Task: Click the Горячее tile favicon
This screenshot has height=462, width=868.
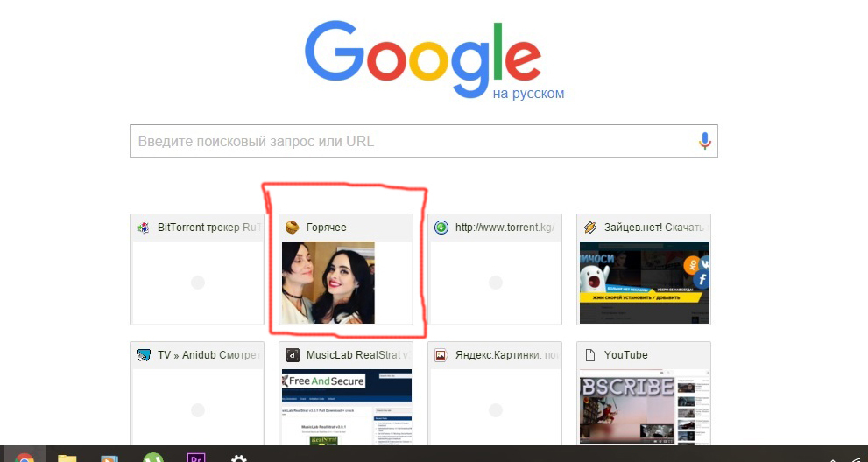Action: click(293, 227)
